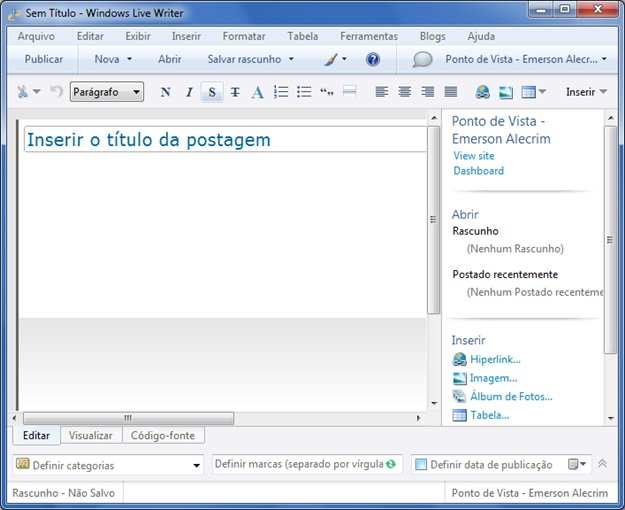The image size is (625, 510).
Task: Open the blue help question icon
Action: [x=373, y=59]
